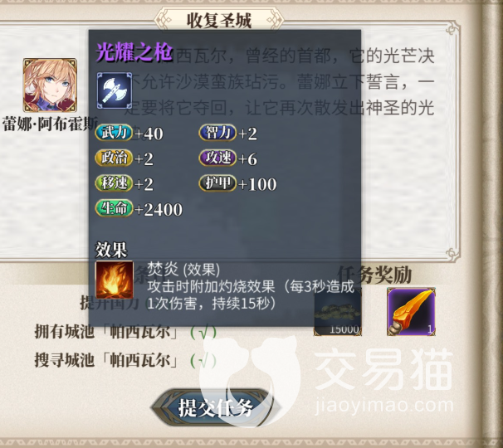Click the 生命 attribute badge

tap(114, 208)
